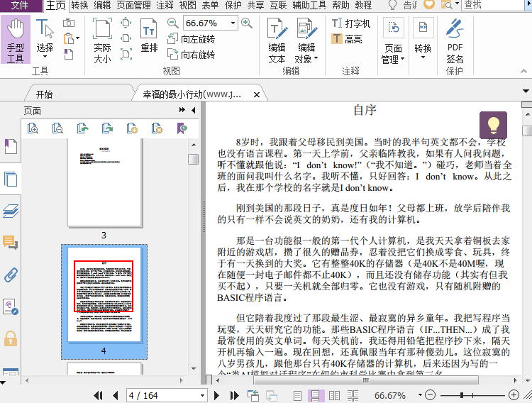Screen dimensions: 532x403
Task: Click the Snapshot camera icon
Action: click(x=69, y=23)
